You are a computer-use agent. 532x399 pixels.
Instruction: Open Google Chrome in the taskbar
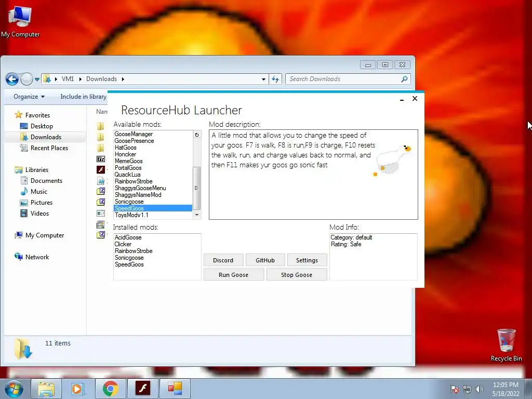coord(110,389)
